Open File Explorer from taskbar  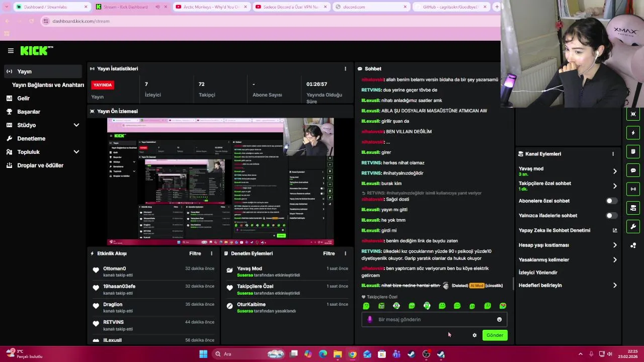click(x=338, y=354)
